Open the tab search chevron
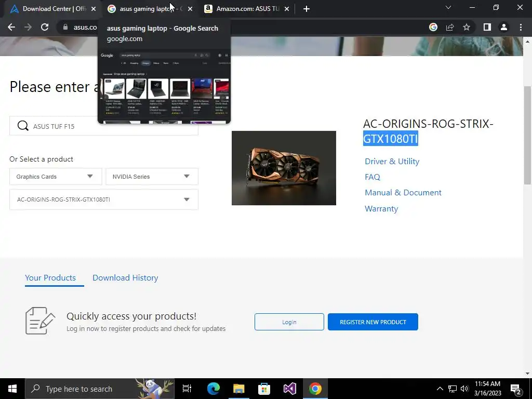 click(x=448, y=7)
